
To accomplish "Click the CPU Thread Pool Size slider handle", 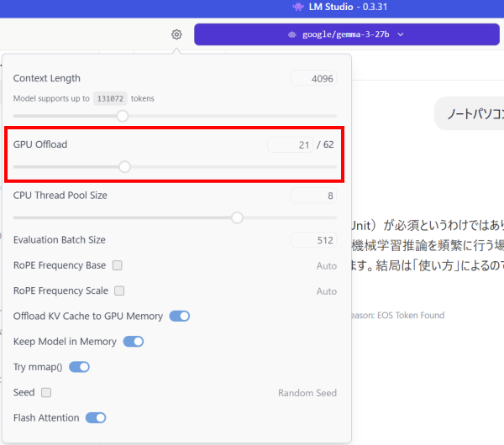I will [237, 217].
